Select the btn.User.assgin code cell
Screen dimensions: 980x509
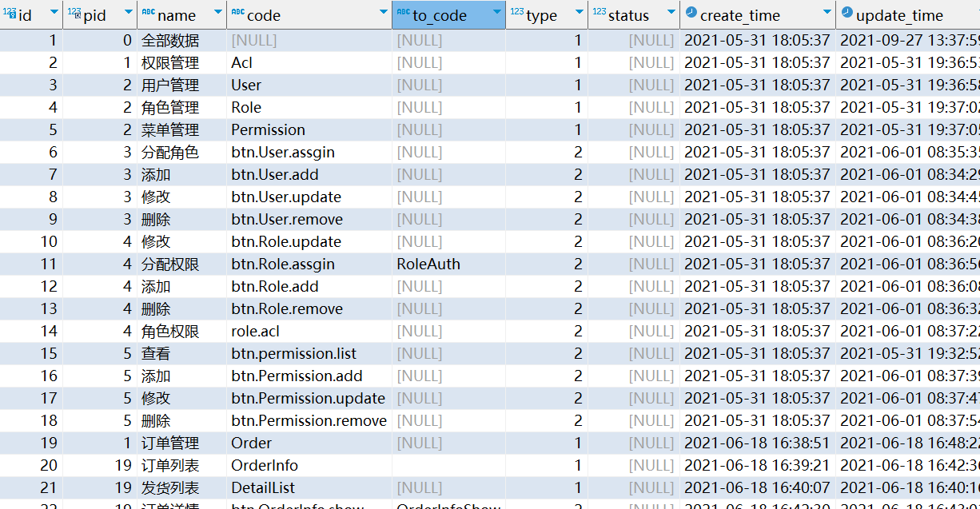[283, 153]
